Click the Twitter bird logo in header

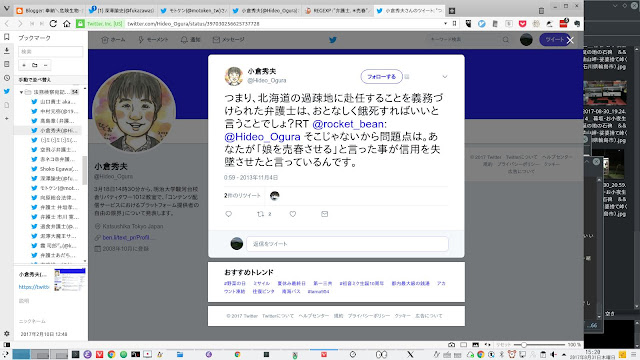coord(333,40)
